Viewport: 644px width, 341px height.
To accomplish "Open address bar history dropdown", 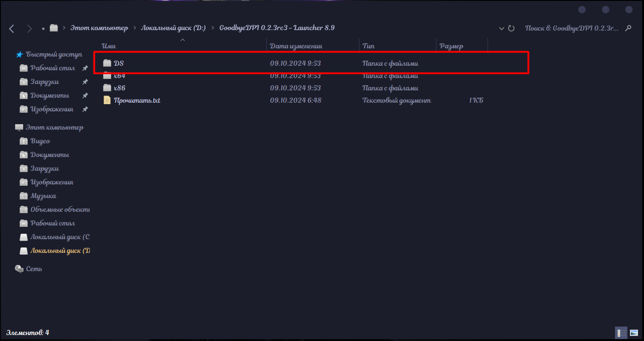I will (x=502, y=28).
